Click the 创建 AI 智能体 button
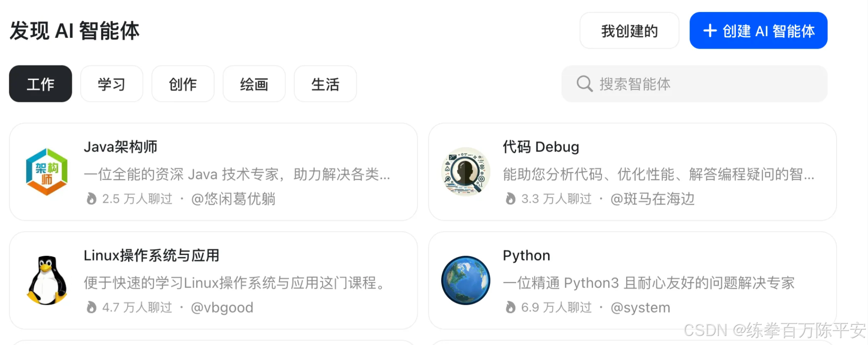Screen dimensions: 868x345 [x=758, y=31]
